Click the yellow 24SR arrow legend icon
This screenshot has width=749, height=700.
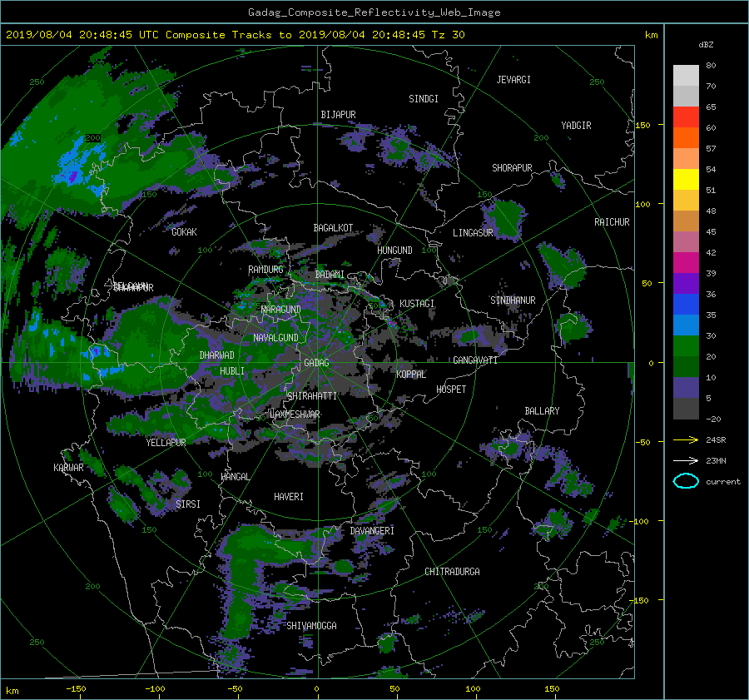pyautogui.click(x=686, y=439)
